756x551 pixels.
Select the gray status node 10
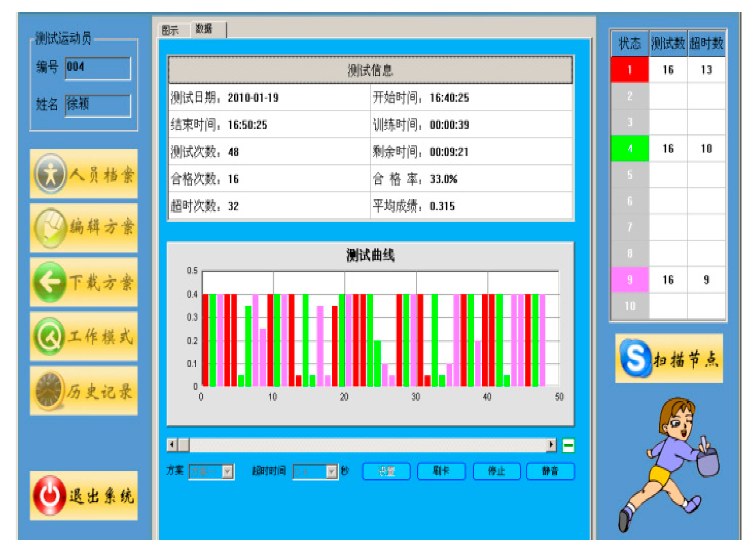[630, 306]
